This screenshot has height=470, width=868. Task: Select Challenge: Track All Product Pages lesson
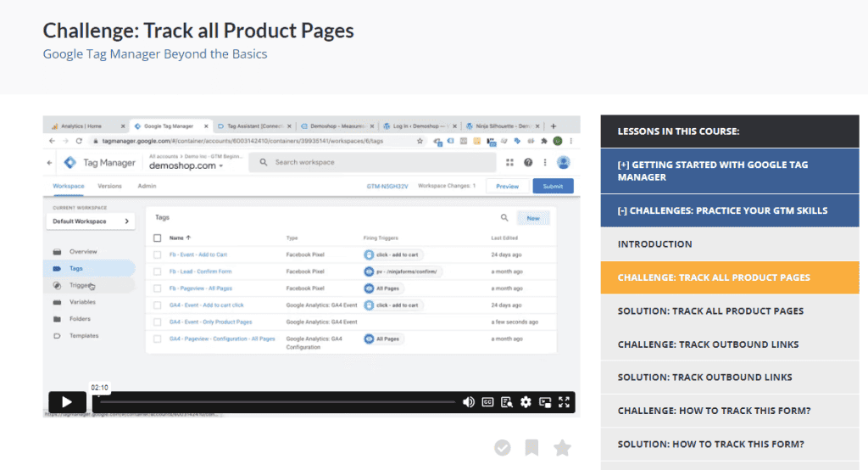coord(730,277)
